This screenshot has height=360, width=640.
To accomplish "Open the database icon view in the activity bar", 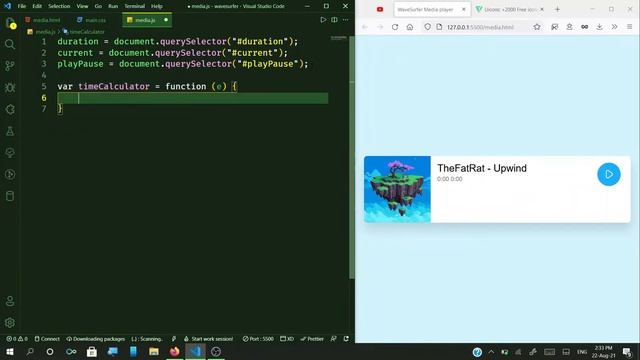I will [x=10, y=196].
